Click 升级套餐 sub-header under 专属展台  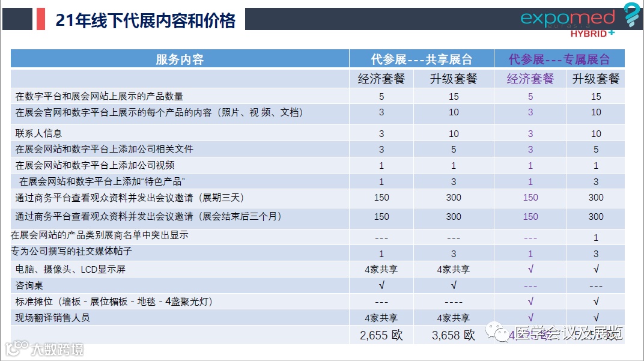coord(596,79)
